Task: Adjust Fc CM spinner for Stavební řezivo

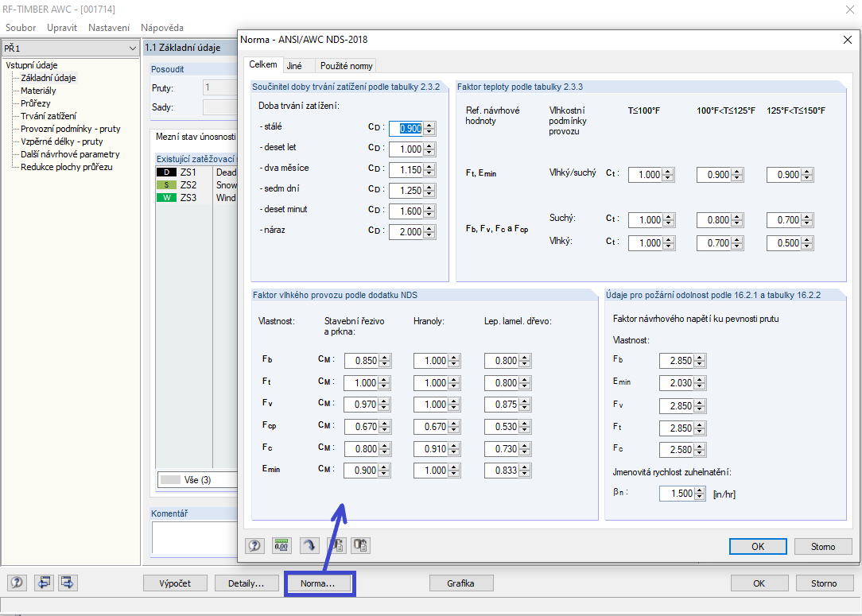Action: 385,449
